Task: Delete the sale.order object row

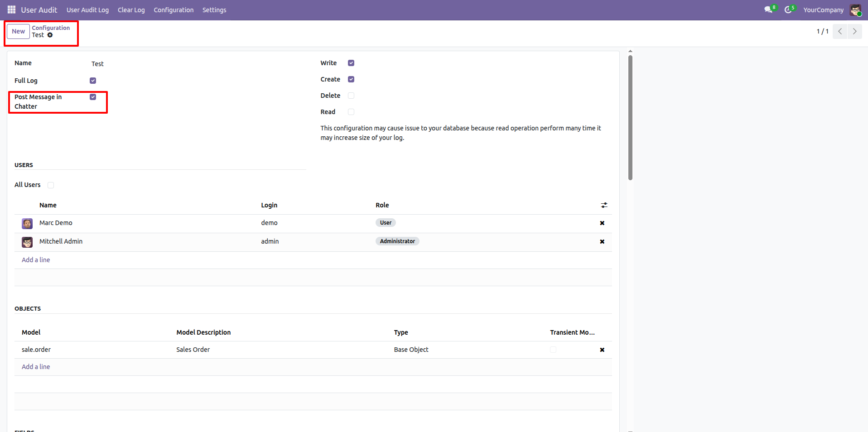Action: [602, 350]
